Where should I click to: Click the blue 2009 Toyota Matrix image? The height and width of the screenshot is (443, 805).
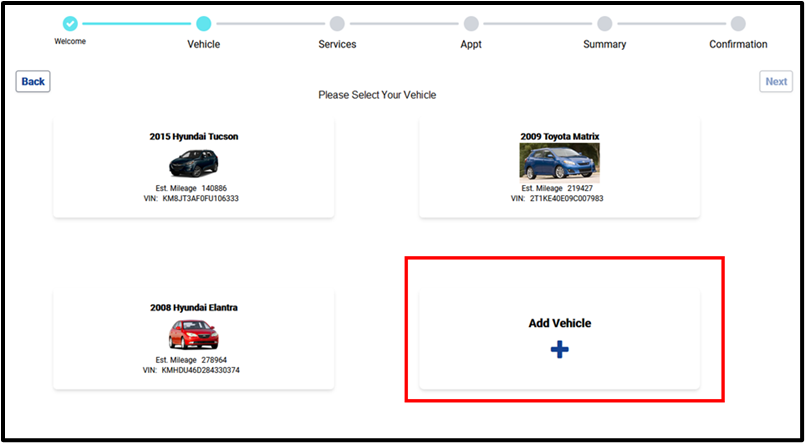point(559,162)
